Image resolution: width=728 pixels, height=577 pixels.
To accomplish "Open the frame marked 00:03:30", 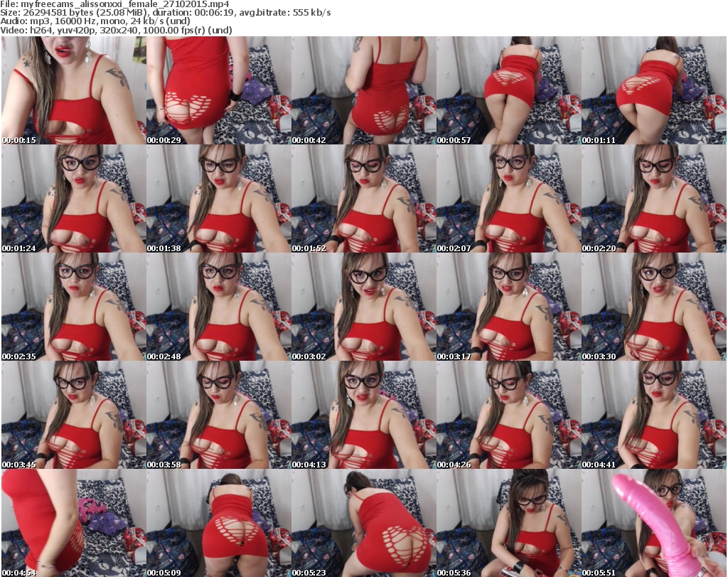I will click(x=653, y=307).
